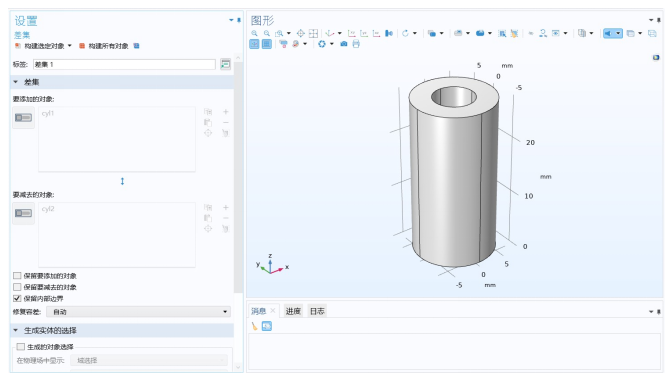Click the zoom to selection crosshair icon
Screen dimensions: 671x386
[300, 33]
